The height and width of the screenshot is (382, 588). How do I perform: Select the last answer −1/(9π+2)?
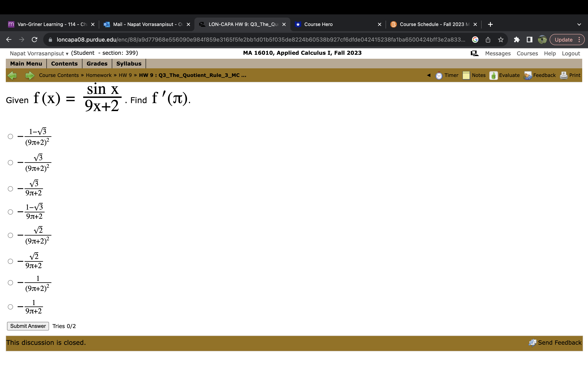pyautogui.click(x=10, y=307)
